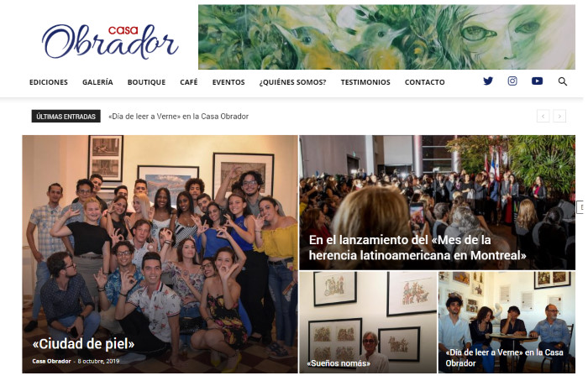Open the «Sueños nomás» post thumbnail
The image size is (588, 386).
[368, 322]
